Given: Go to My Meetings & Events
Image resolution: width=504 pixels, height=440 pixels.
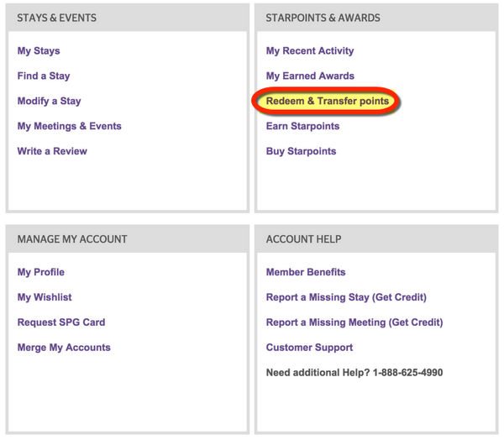Looking at the screenshot, I should click(70, 126).
